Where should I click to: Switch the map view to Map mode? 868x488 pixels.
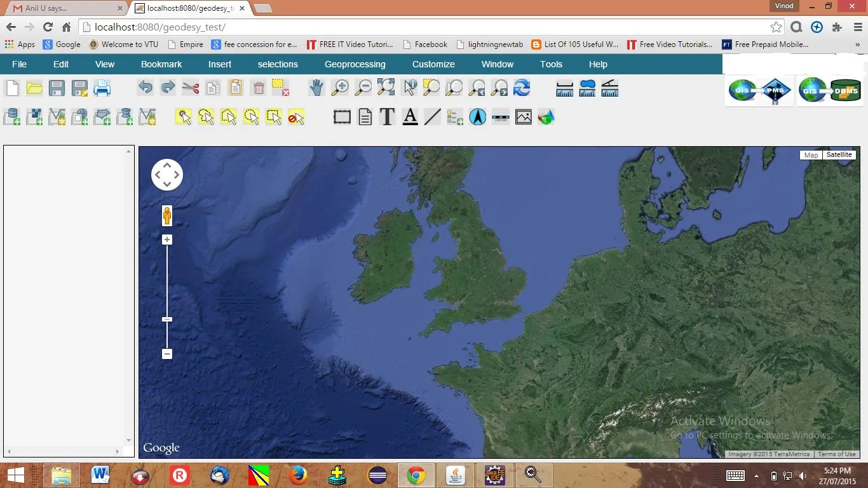811,155
